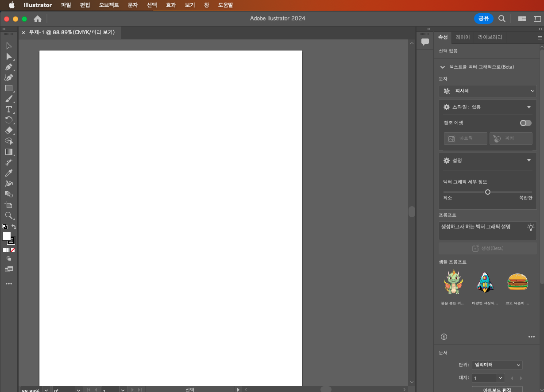Open the search magnifier in title bar
The width and height of the screenshot is (544, 392).
(x=502, y=19)
